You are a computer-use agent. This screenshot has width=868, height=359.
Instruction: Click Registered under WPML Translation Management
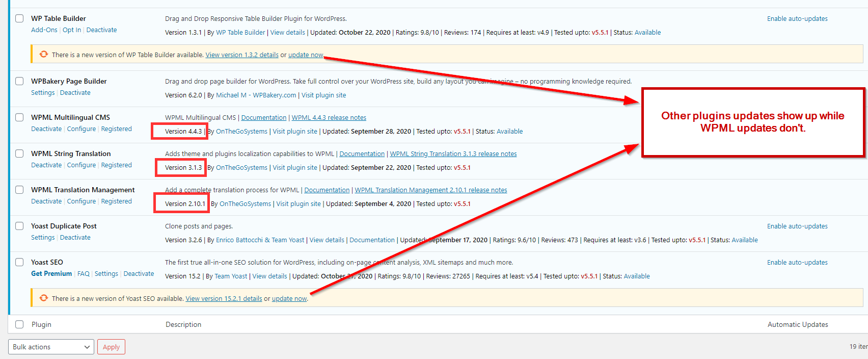pos(116,201)
